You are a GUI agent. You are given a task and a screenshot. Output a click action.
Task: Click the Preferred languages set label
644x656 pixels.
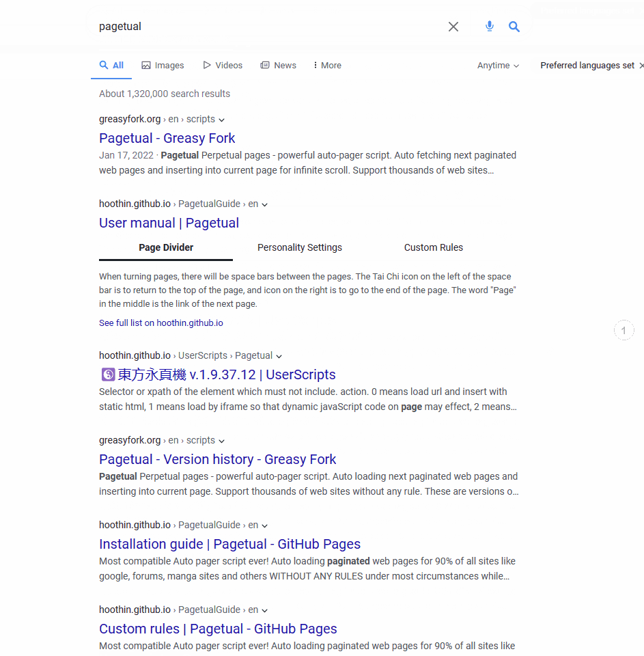pos(587,66)
